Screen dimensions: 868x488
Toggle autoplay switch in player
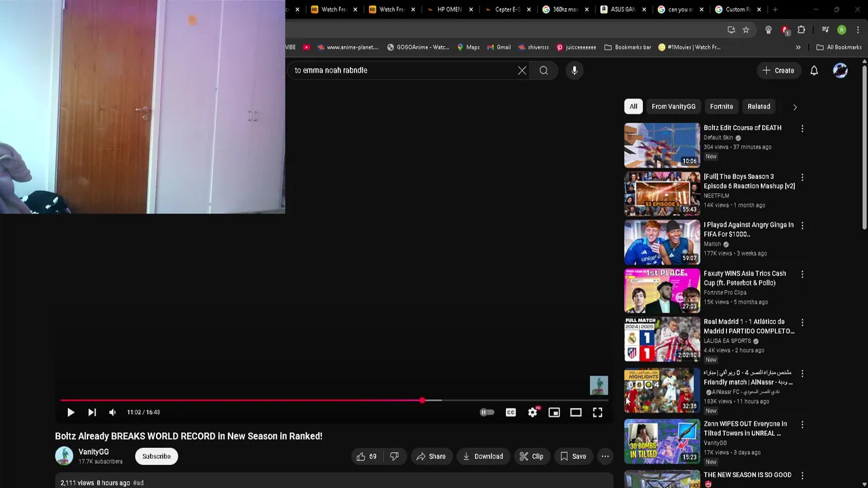(487, 412)
